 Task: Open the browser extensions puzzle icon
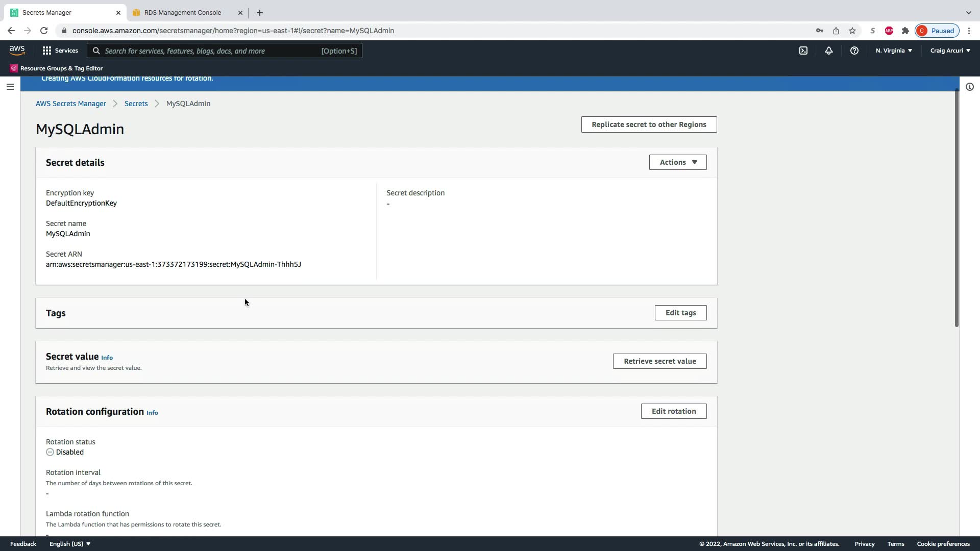point(905,31)
